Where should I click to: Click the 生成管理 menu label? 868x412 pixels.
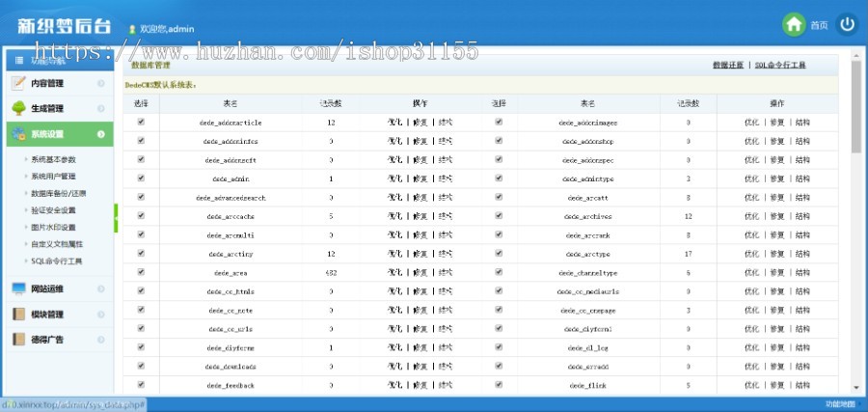coord(47,108)
